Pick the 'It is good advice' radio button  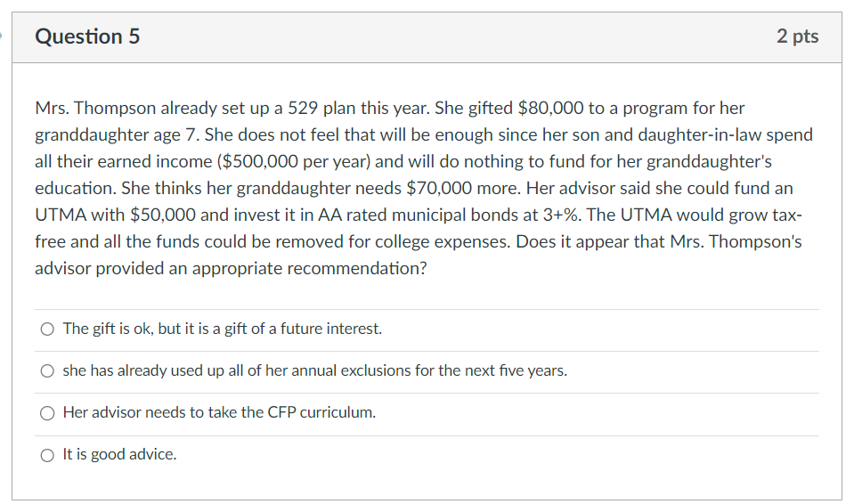[47, 455]
